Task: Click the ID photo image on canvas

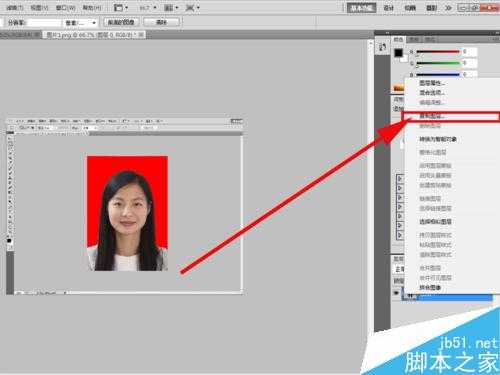Action: tap(127, 213)
